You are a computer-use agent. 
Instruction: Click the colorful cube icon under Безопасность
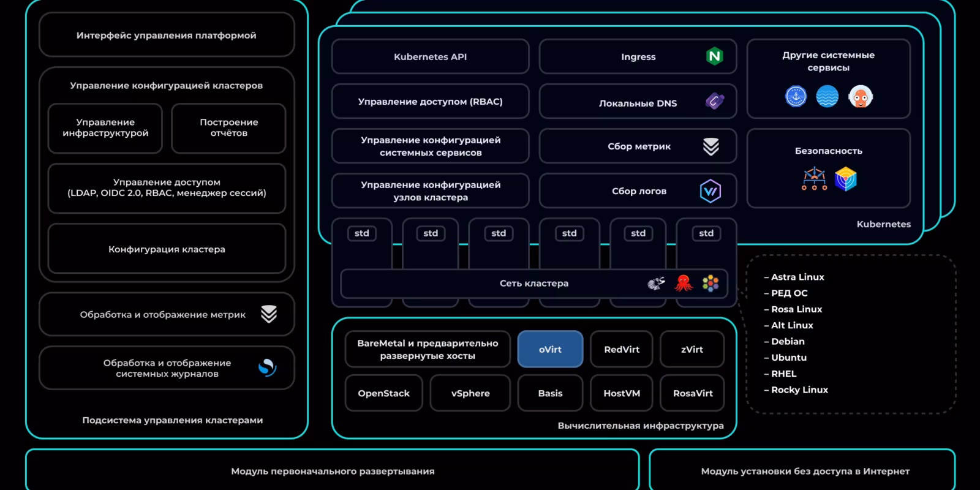pyautogui.click(x=846, y=179)
